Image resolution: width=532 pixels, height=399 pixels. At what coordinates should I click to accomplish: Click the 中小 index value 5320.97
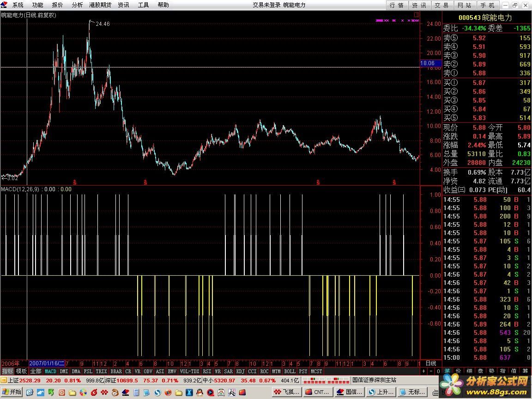point(224,381)
